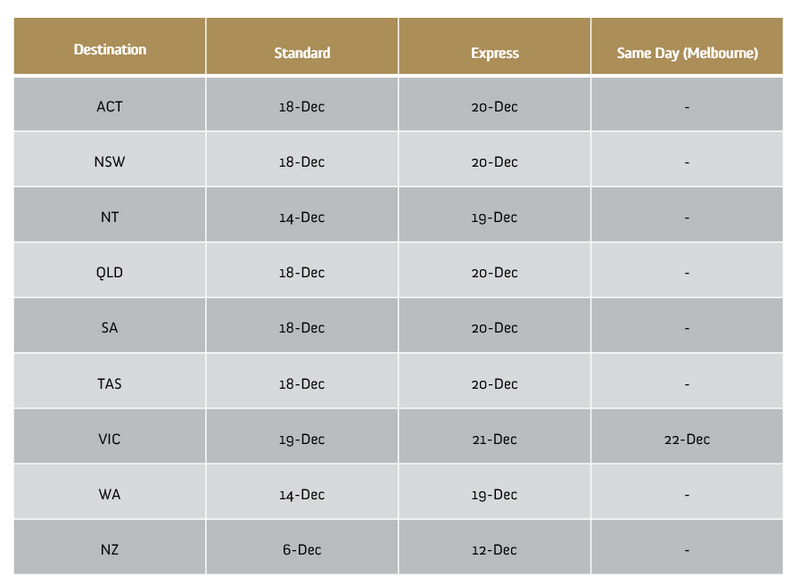Select the Standard column header
Image resolution: width=800 pixels, height=584 pixels.
tap(302, 46)
